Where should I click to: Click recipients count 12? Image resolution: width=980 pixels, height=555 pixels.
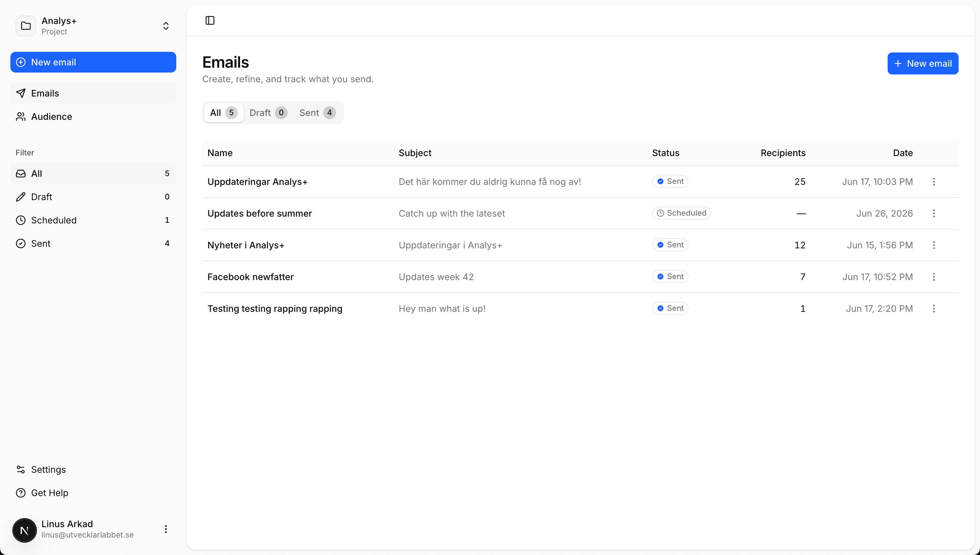[799, 245]
